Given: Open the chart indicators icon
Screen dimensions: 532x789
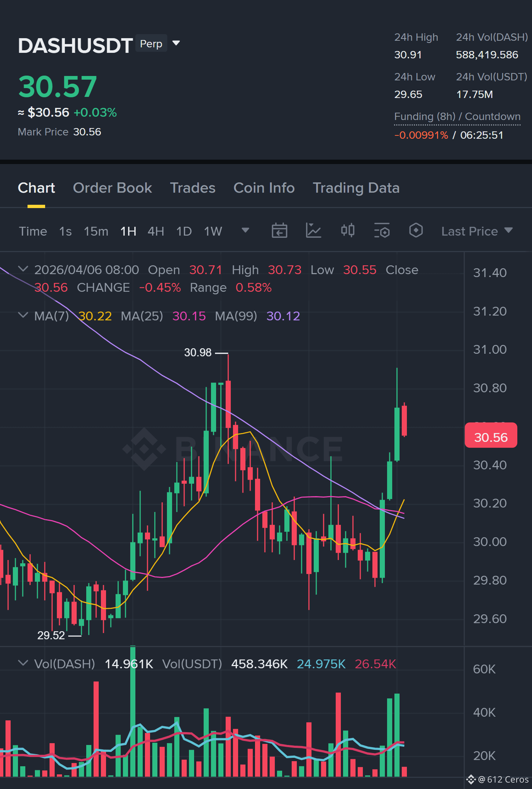Looking at the screenshot, I should point(313,231).
